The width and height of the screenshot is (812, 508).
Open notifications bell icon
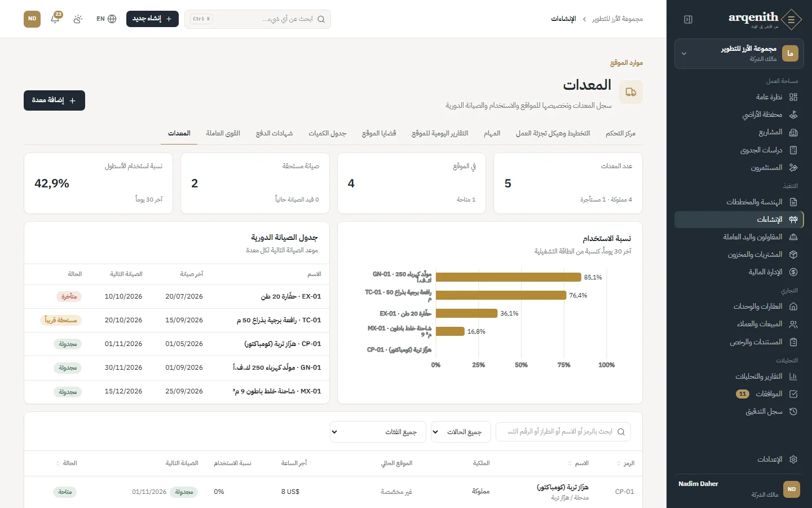[55, 19]
